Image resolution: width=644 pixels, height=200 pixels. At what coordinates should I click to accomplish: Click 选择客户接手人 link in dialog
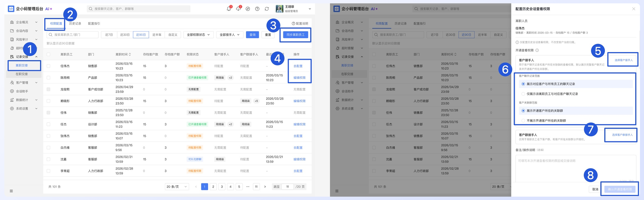tap(624, 60)
